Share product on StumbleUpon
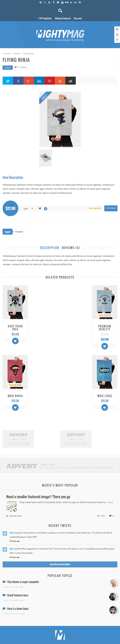The image size is (120, 644). (60, 81)
